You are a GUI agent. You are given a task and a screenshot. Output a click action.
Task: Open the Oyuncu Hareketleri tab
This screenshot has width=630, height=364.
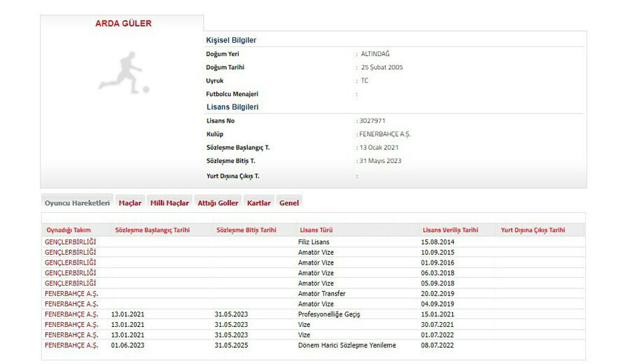pyautogui.click(x=77, y=203)
